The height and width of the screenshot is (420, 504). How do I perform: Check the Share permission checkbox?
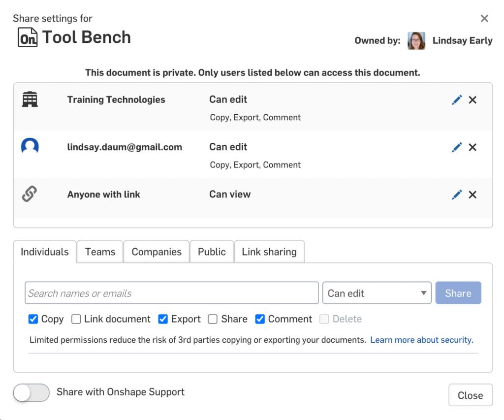(x=213, y=319)
